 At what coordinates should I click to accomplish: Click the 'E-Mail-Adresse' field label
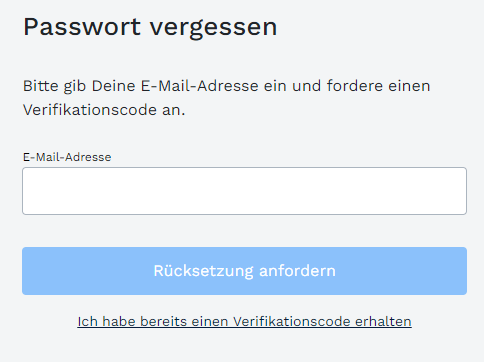67,157
